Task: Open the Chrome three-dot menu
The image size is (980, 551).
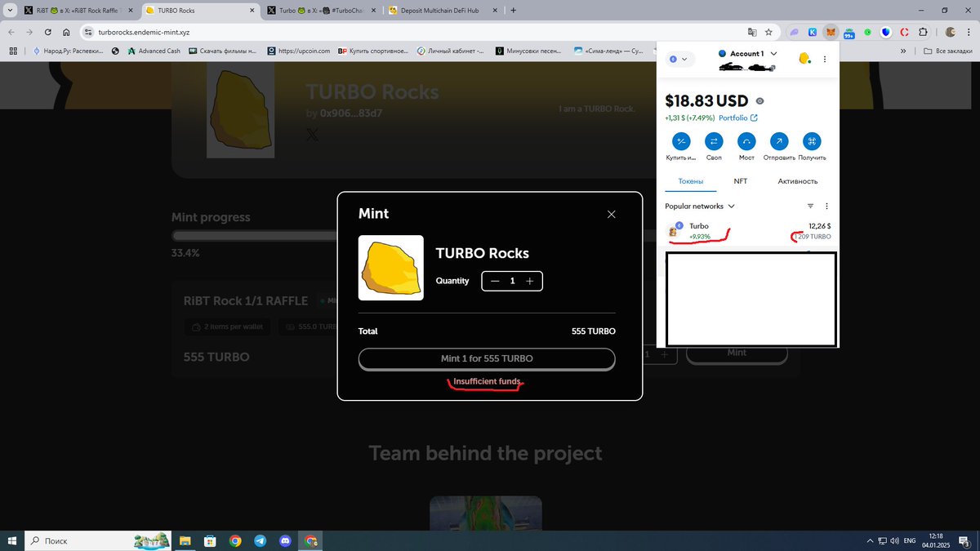Action: pos(968,32)
